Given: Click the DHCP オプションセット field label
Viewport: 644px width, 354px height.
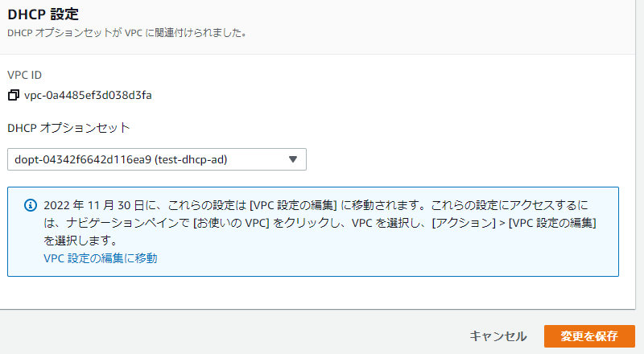Looking at the screenshot, I should [68, 128].
